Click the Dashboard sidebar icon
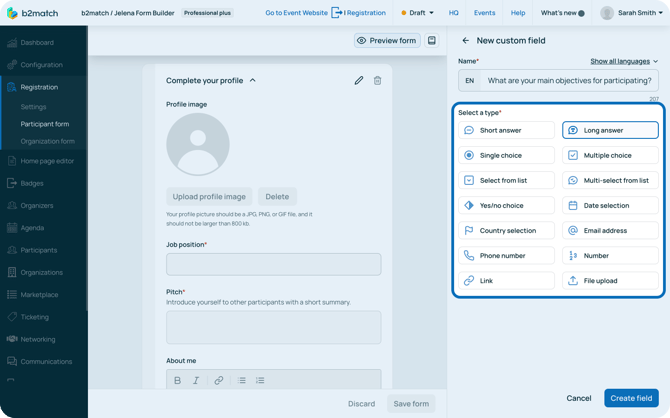Screen dimensions: 670x418 click(12, 43)
